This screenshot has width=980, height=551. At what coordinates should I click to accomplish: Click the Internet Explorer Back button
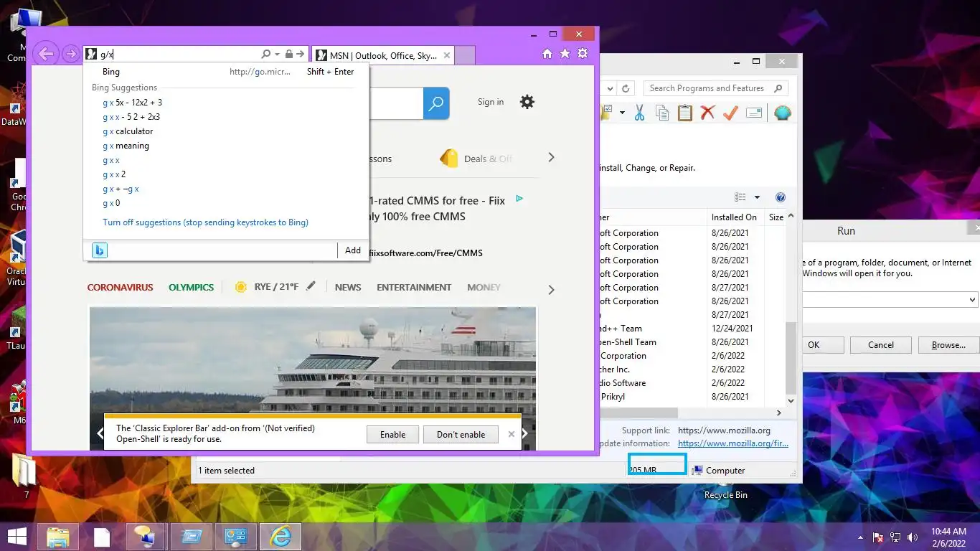(x=46, y=54)
